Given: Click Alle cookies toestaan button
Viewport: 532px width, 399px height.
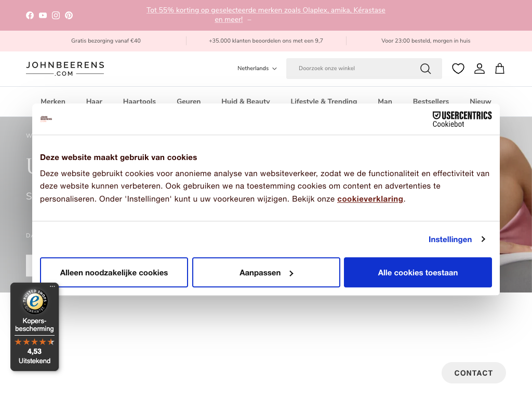Looking at the screenshot, I should 418,272.
